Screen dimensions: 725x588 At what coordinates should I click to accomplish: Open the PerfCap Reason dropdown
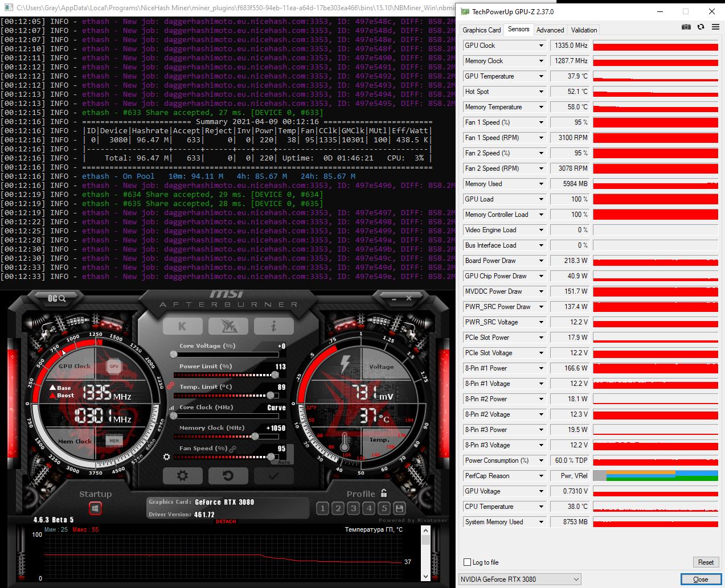pos(541,476)
